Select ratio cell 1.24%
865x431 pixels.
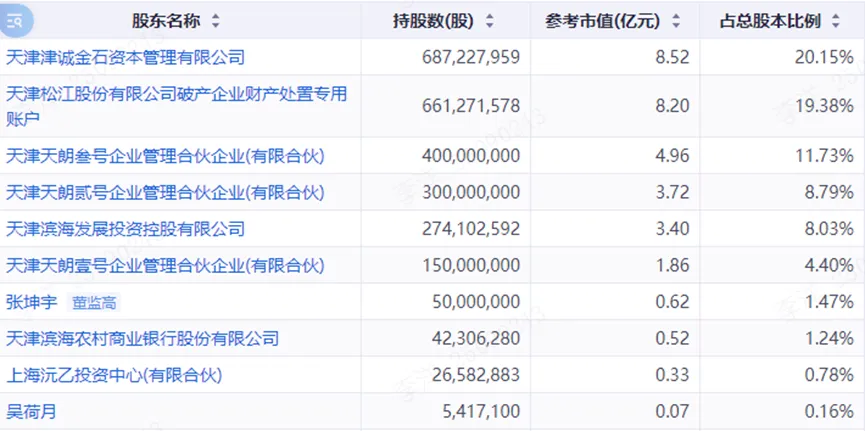(829, 338)
